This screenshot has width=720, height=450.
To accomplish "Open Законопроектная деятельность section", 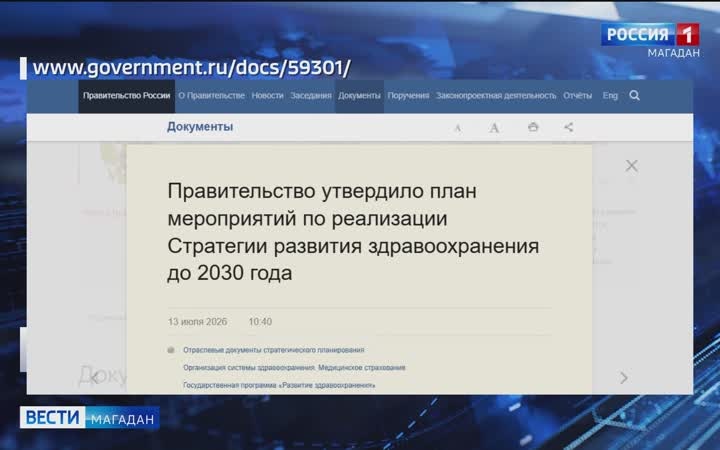I will [x=496, y=96].
